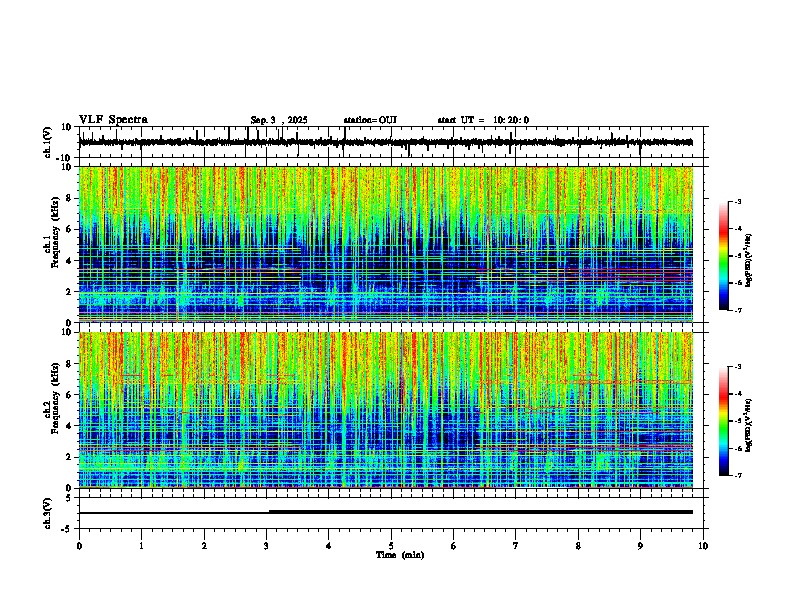Click the "ch.3(V)" axis label
792x612 pixels.
point(48,513)
